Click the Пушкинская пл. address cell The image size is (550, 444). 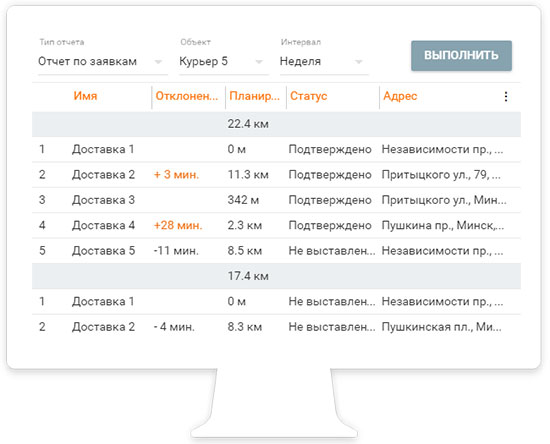click(442, 327)
